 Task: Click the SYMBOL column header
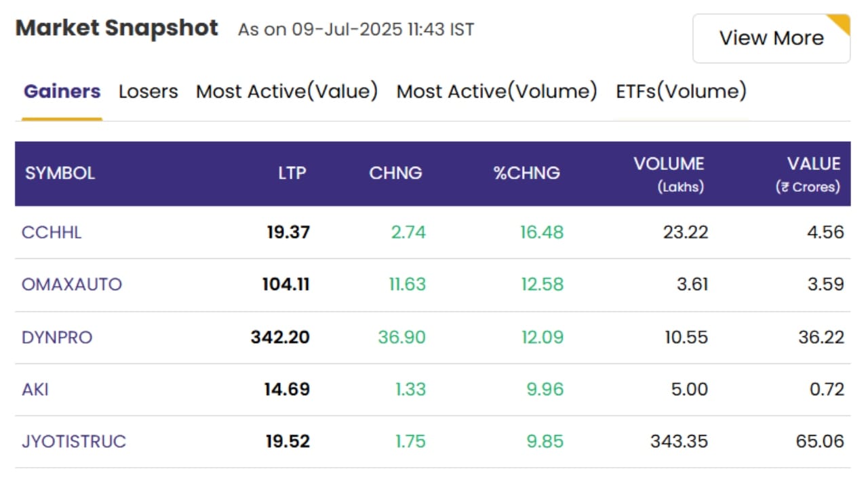60,174
